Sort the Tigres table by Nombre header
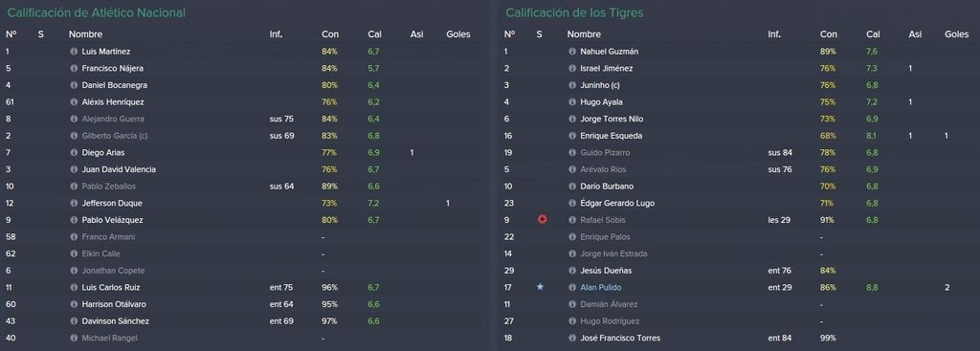 [x=584, y=34]
